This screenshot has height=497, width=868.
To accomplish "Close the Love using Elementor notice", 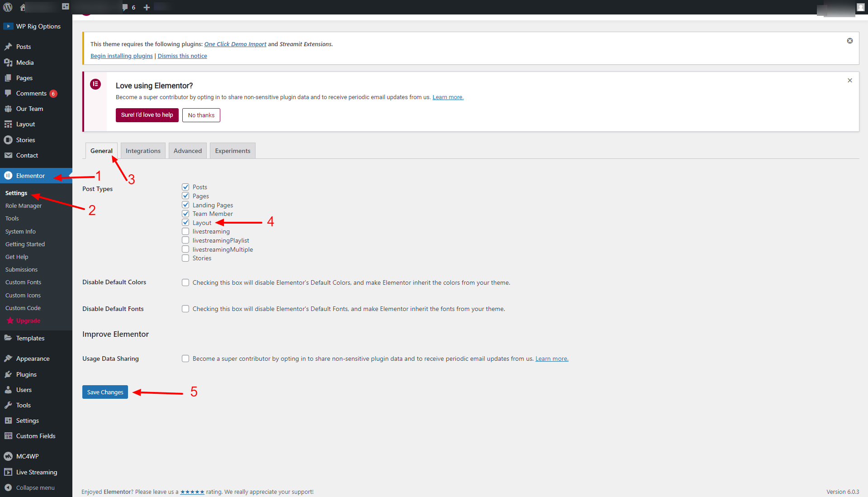I will 850,80.
